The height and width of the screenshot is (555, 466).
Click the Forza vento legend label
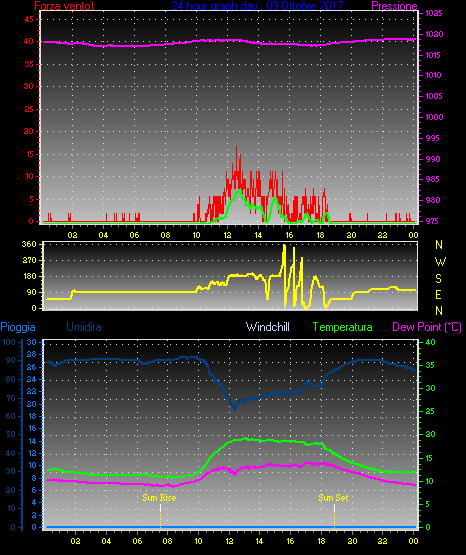click(x=64, y=6)
